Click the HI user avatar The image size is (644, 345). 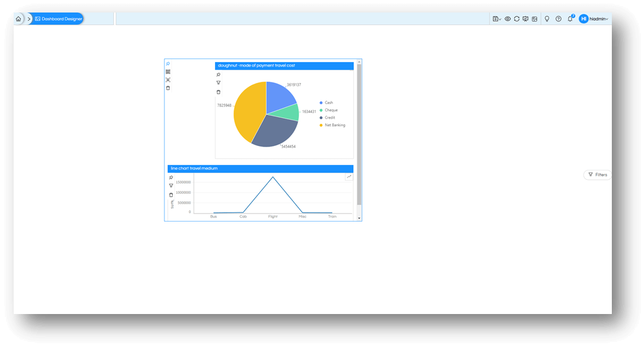pos(583,19)
